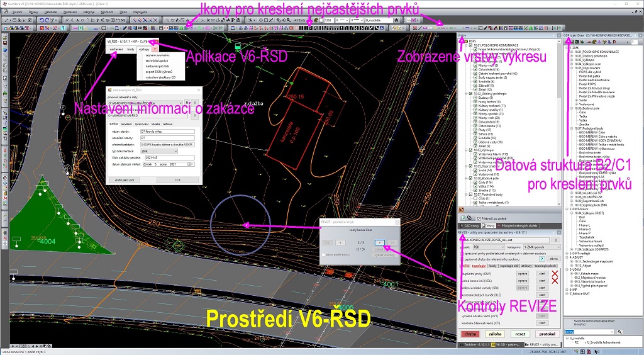Click the pink ? button in the V6_ŘSD window
Image resolution: width=644 pixels, height=355 pixels.
(155, 49)
